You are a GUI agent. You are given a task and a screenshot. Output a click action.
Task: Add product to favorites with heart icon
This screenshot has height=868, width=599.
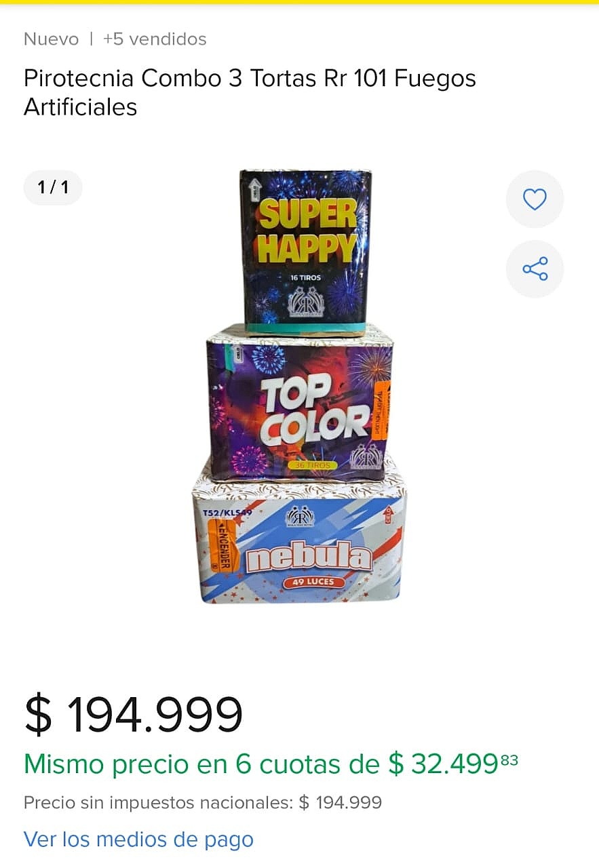tap(535, 199)
